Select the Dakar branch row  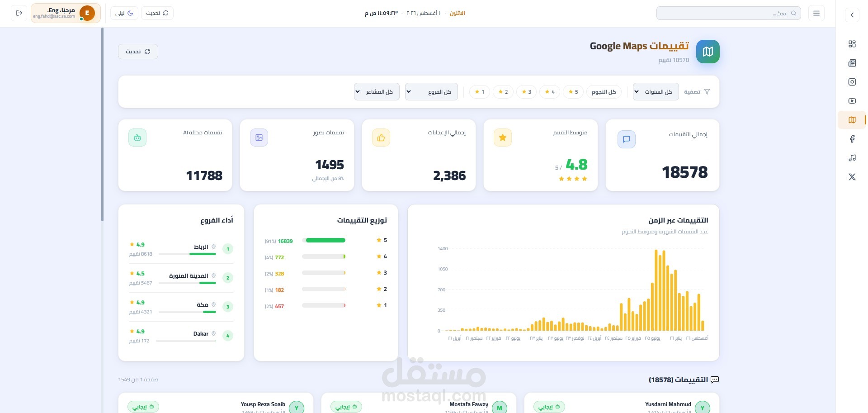point(181,336)
